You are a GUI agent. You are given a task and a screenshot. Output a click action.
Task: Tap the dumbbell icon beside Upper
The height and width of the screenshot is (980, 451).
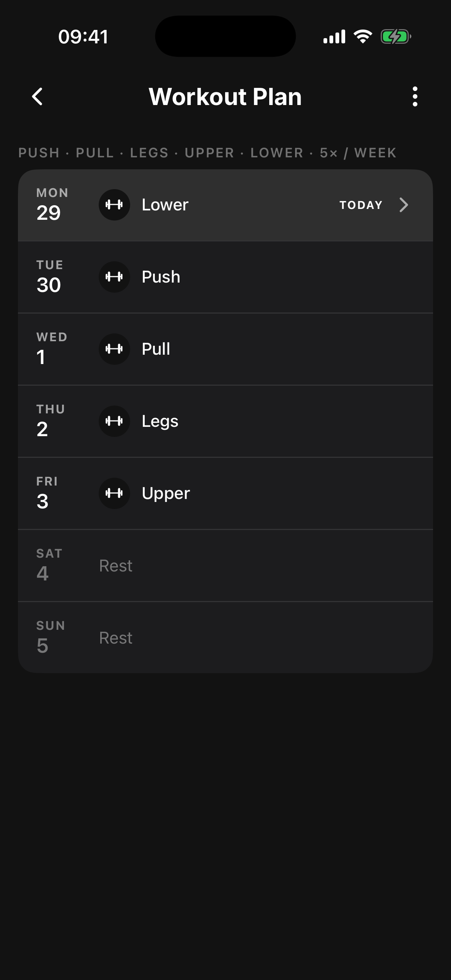tap(114, 493)
